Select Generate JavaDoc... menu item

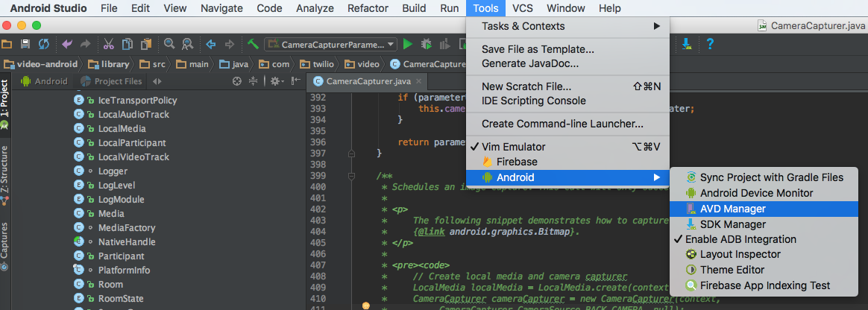(x=568, y=63)
